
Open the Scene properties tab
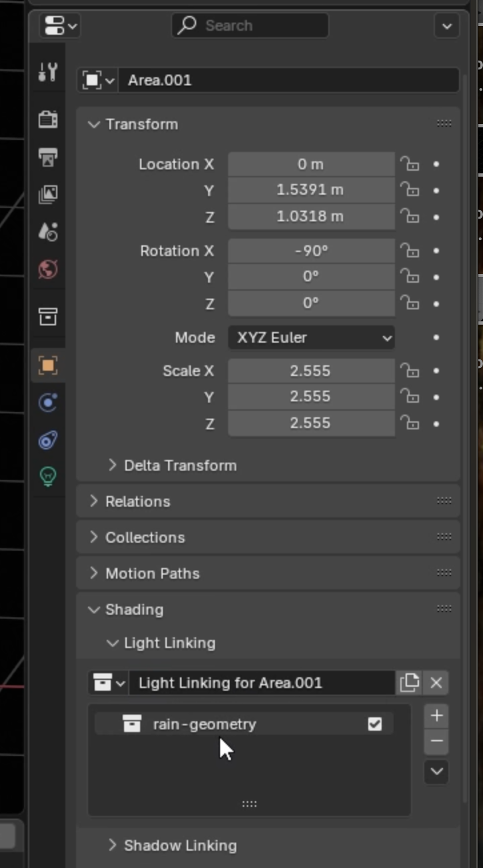pyautogui.click(x=48, y=232)
